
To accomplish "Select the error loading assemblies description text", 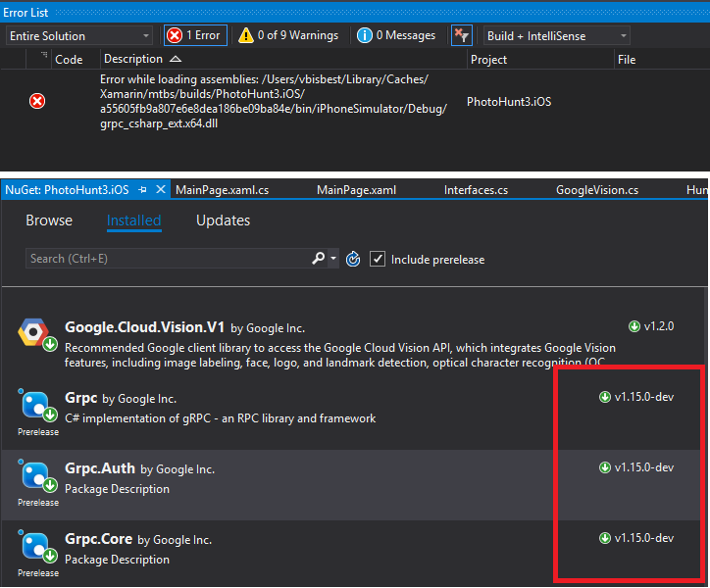I will pos(273,101).
